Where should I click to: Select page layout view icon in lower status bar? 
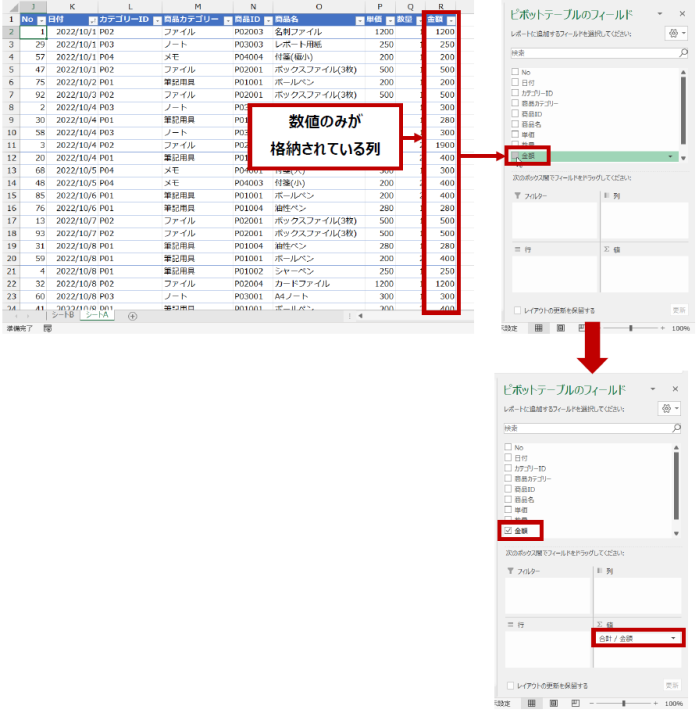(x=552, y=703)
